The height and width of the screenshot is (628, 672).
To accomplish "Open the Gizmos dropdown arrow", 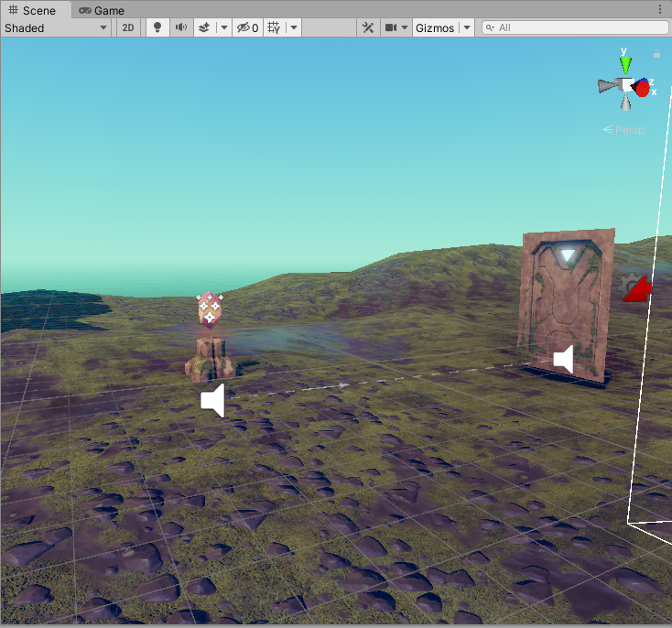I will [x=467, y=27].
